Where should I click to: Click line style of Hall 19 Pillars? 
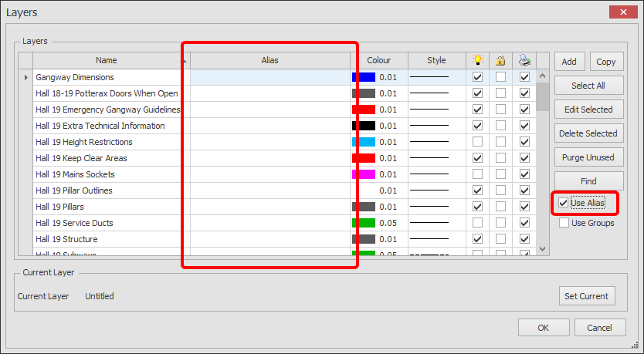429,207
